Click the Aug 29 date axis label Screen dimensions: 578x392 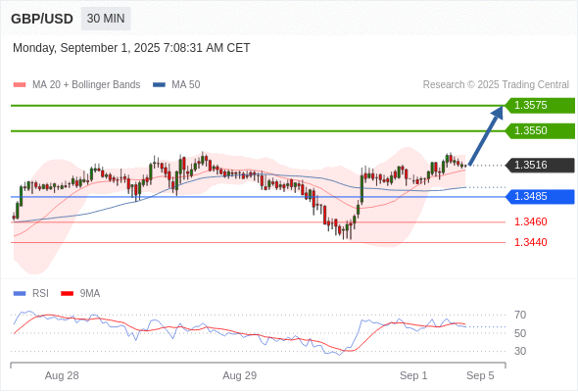click(239, 375)
